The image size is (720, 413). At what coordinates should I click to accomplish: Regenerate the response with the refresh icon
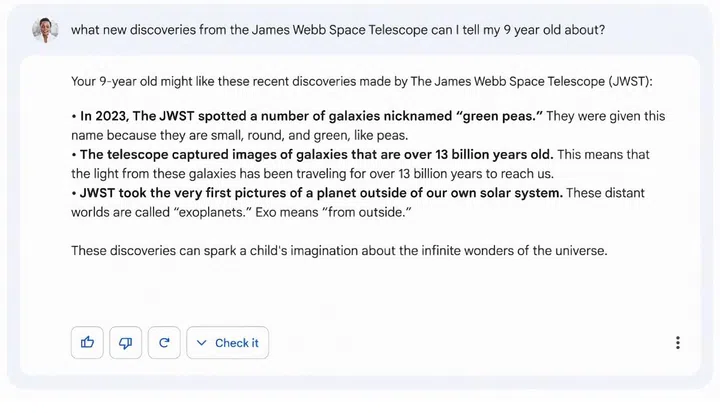(164, 342)
